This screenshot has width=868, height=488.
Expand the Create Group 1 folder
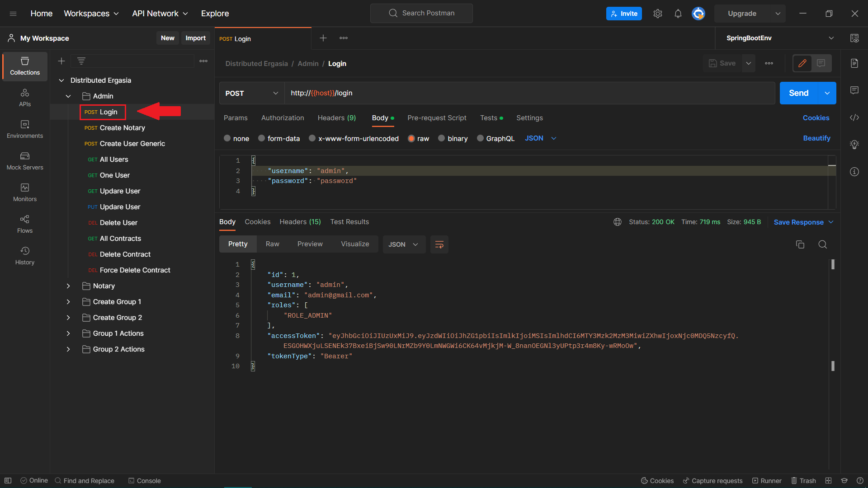(x=68, y=302)
